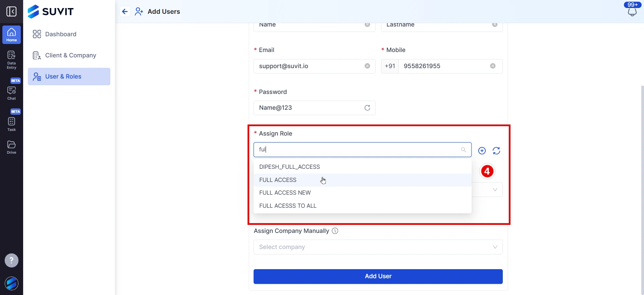Open the help question mark
Viewport: 644px width, 295px height.
[11, 260]
